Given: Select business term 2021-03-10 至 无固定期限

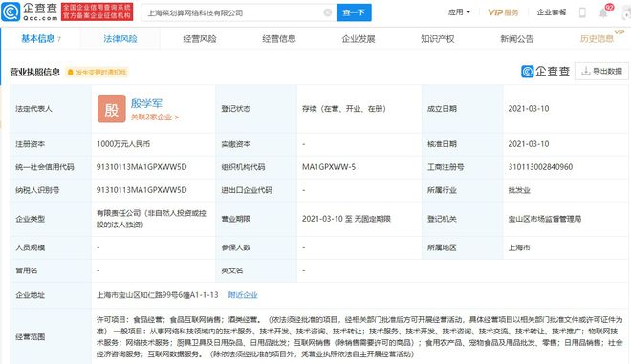Looking at the screenshot, I should pos(346,219).
